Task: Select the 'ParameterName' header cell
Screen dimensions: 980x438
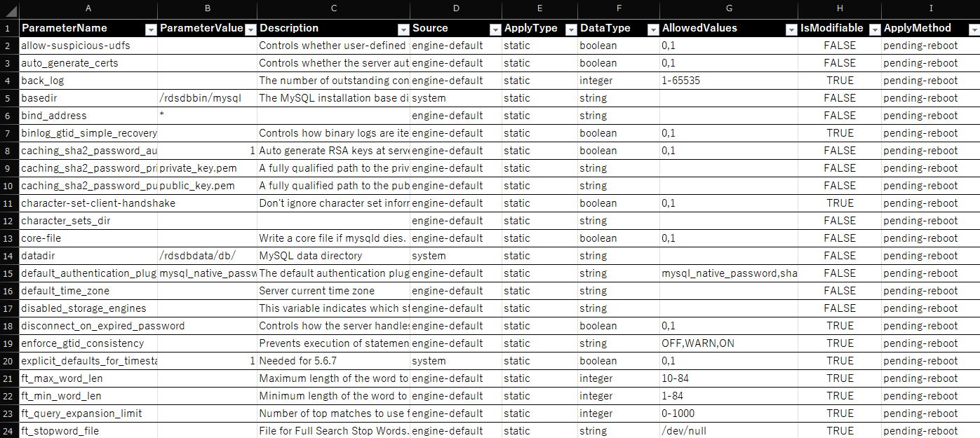Action: coord(88,28)
